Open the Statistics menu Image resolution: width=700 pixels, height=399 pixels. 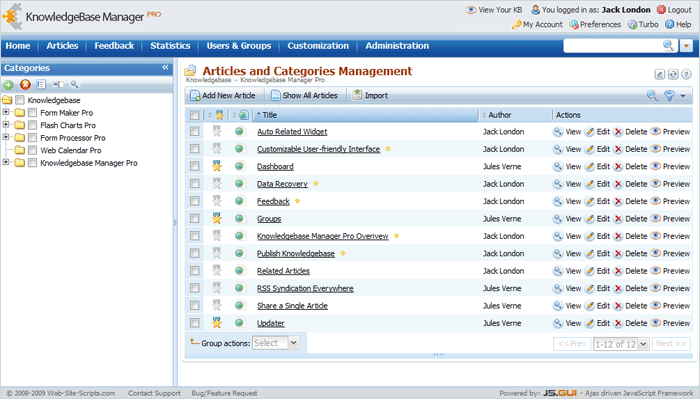170,46
